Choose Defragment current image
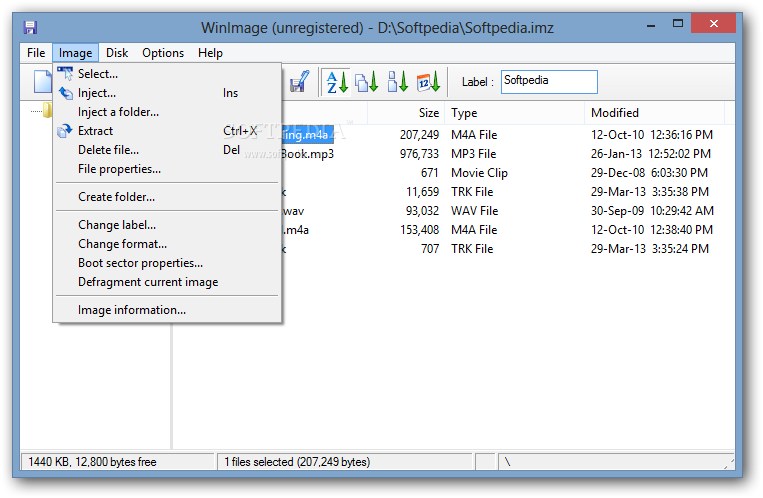 [x=167, y=282]
